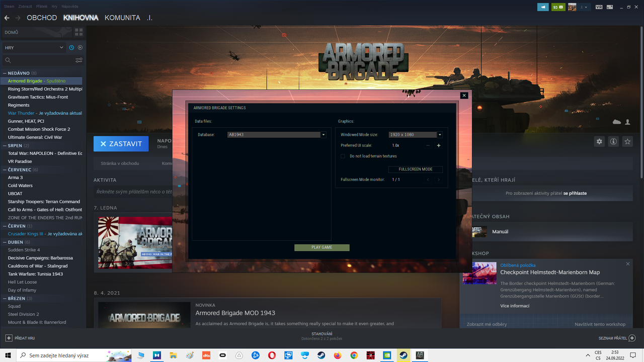
Task: Open Manuál in additional content
Action: tap(500, 232)
